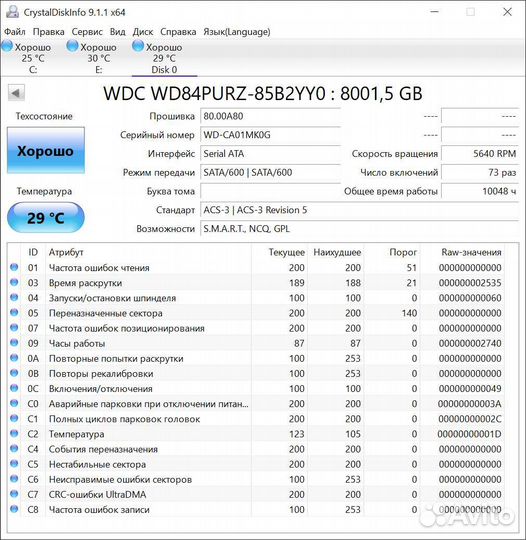526x540 pixels.
Task: Click status dot of attribute 0B row
Action: [14, 373]
